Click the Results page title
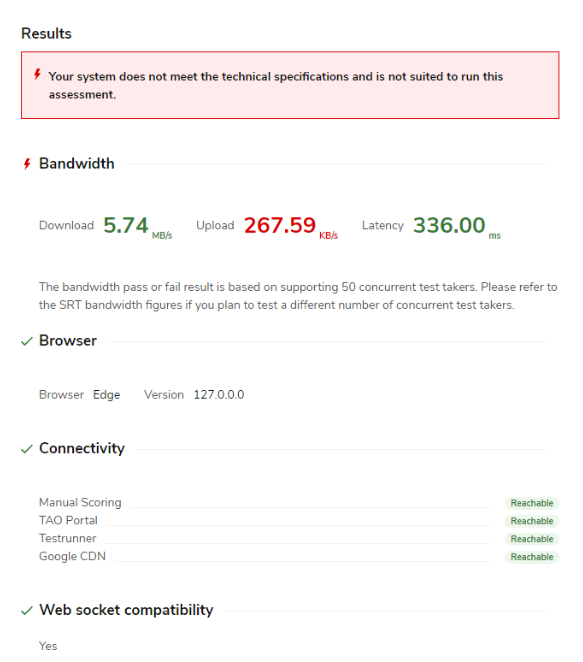583x662 pixels. [x=46, y=34]
